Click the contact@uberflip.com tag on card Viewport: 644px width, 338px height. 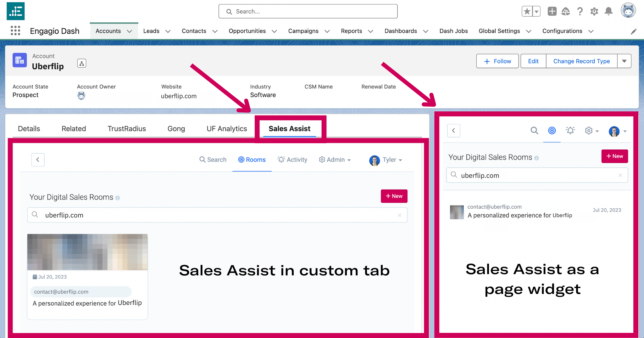[x=81, y=292]
